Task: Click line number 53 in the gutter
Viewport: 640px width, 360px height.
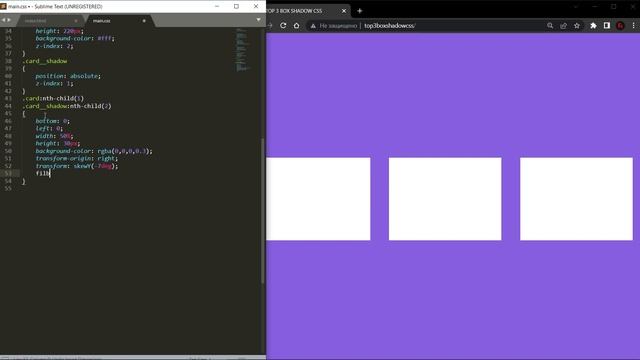Action: [8, 173]
